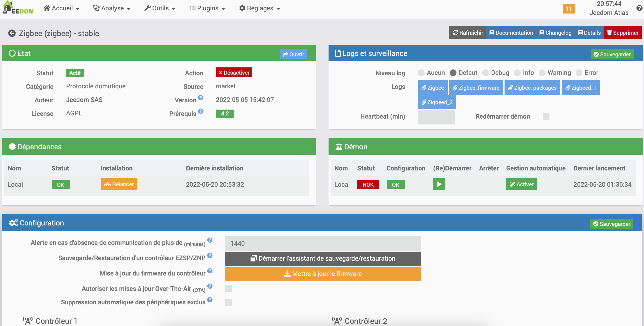Click the Jeedom logo

(x=18, y=8)
